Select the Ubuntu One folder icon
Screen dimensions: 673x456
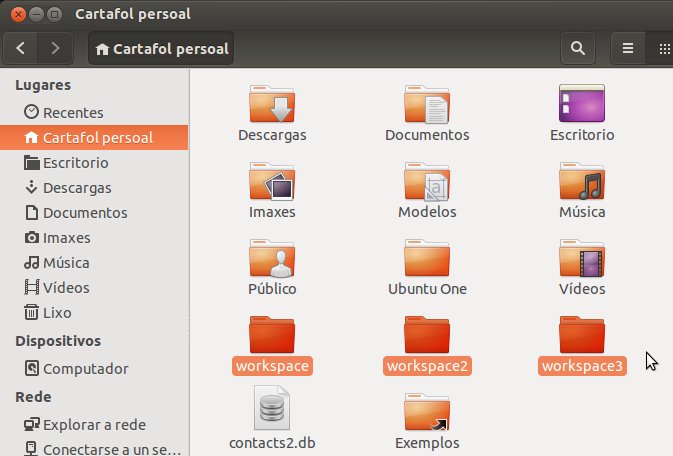pyautogui.click(x=427, y=258)
